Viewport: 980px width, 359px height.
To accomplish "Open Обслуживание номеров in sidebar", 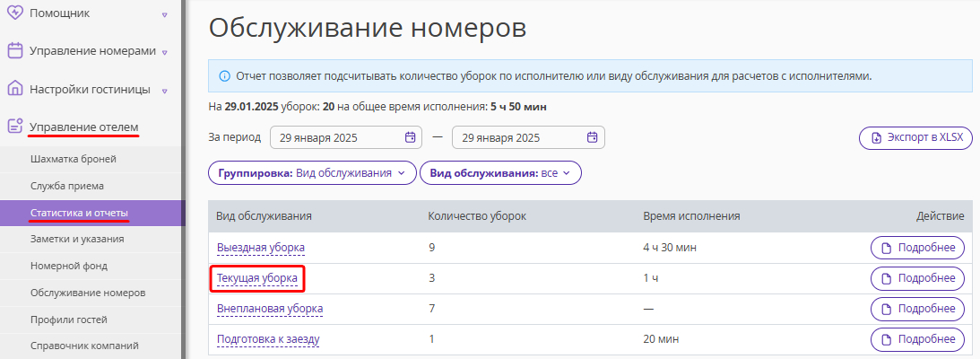I will point(88,293).
